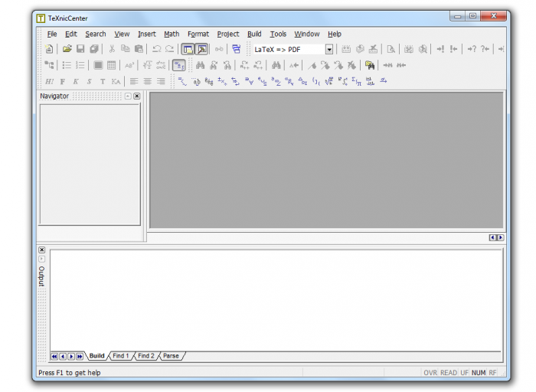Click the Cut scissors icon
Viewport: 536px width, 392px height.
pos(112,49)
